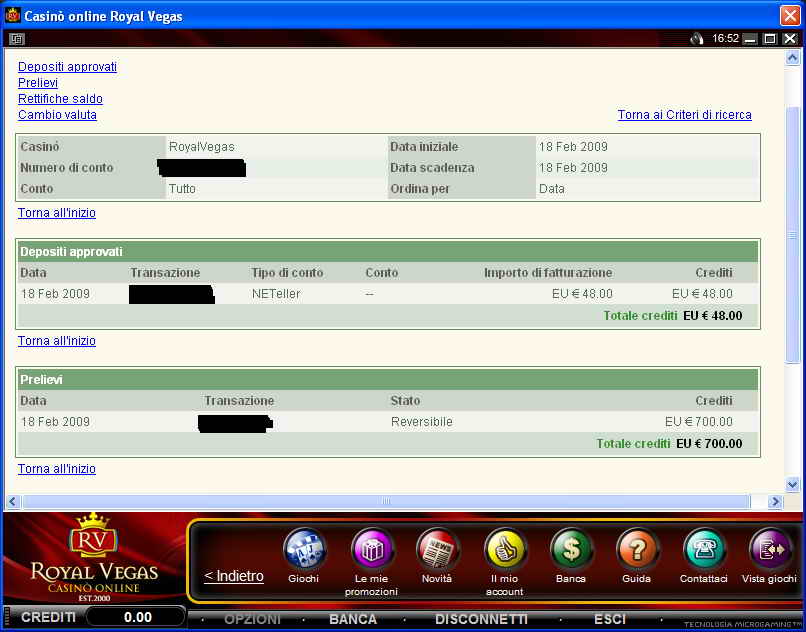This screenshot has width=806, height=632.
Task: Click Torna all'inizio below Prelievi table
Action: pyautogui.click(x=57, y=469)
